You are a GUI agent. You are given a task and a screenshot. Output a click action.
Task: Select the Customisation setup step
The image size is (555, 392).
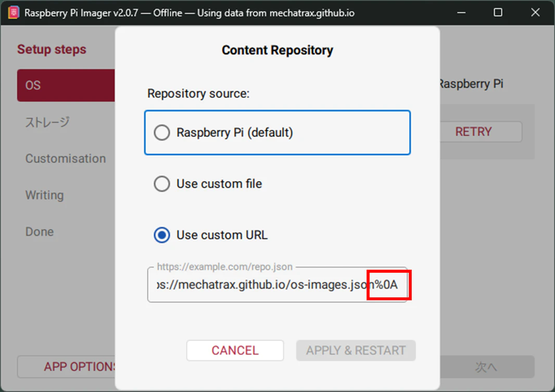(x=66, y=158)
